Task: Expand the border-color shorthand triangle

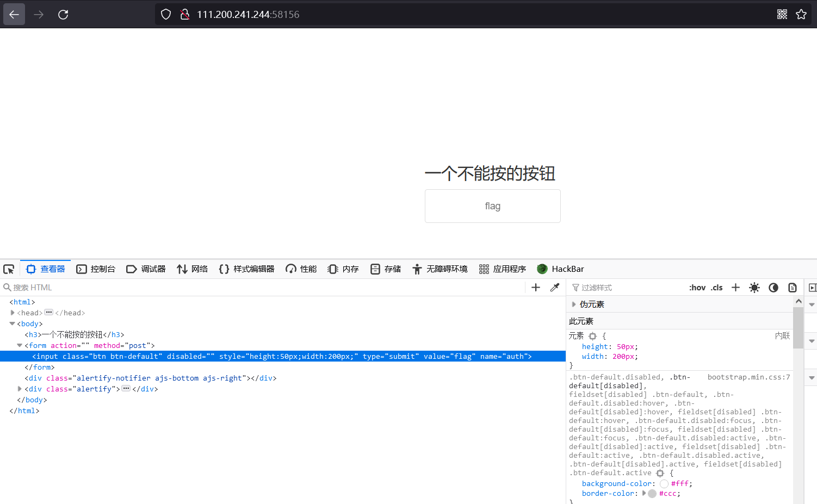Action: pos(644,493)
